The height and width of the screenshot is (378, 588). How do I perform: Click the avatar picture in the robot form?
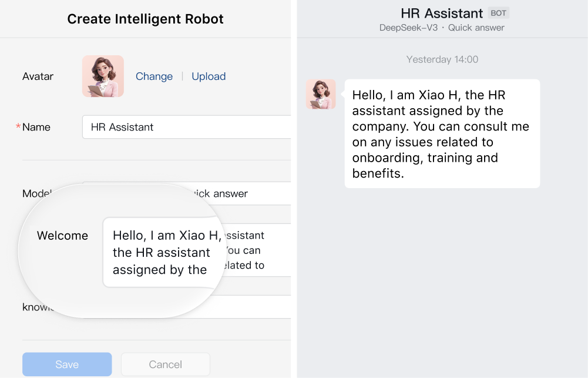pyautogui.click(x=103, y=76)
